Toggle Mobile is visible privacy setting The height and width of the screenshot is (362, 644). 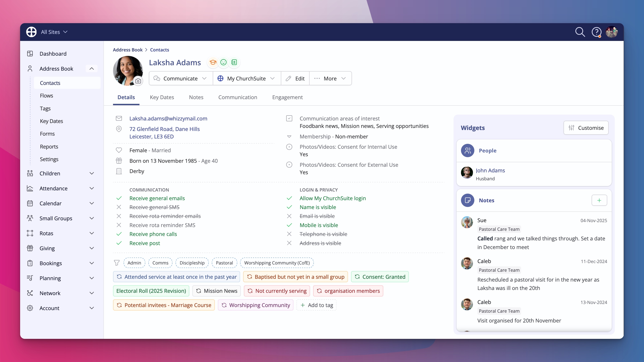319,225
